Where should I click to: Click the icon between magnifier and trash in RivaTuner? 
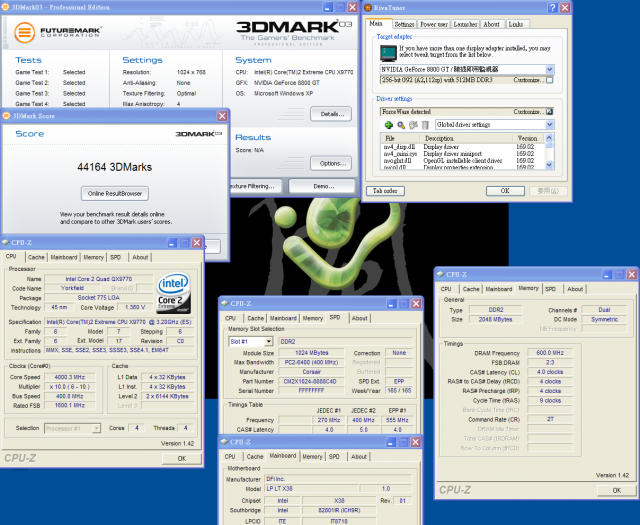pyautogui.click(x=413, y=125)
